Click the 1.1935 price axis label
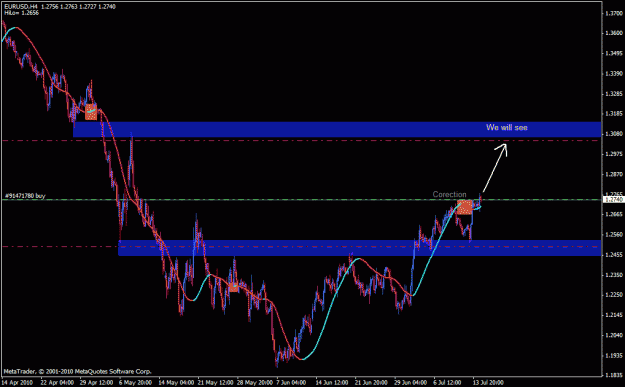 point(613,355)
